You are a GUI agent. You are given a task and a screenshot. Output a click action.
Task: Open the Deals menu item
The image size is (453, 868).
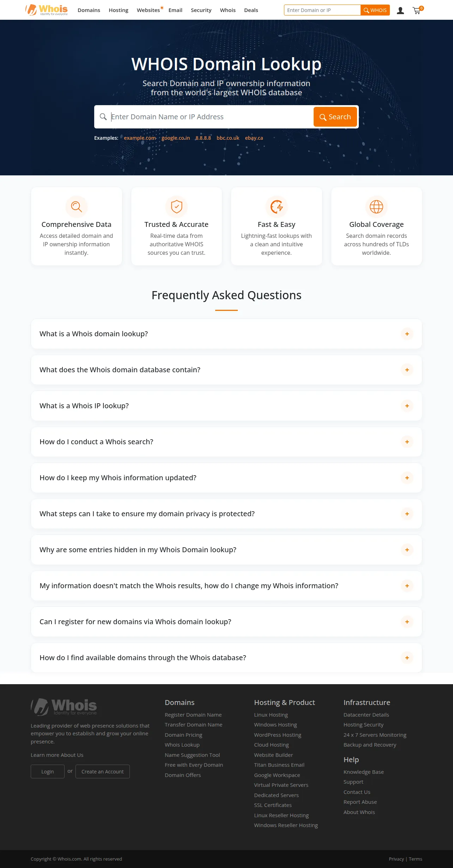pyautogui.click(x=251, y=10)
